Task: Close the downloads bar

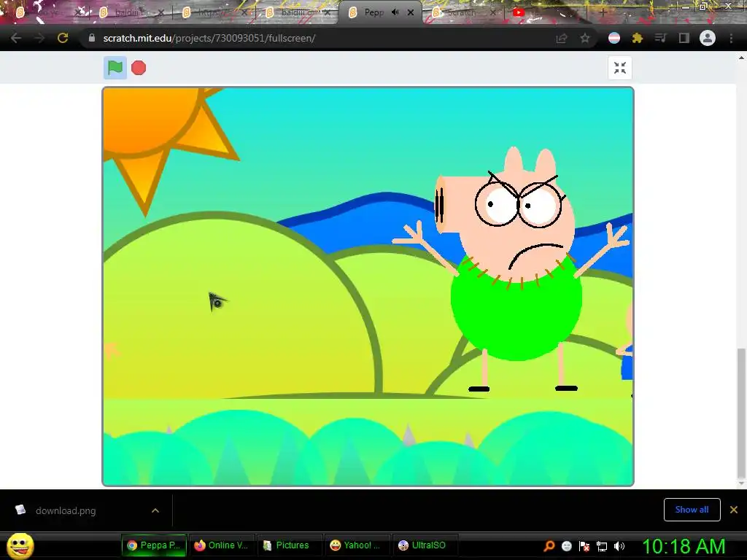Action: 734,510
